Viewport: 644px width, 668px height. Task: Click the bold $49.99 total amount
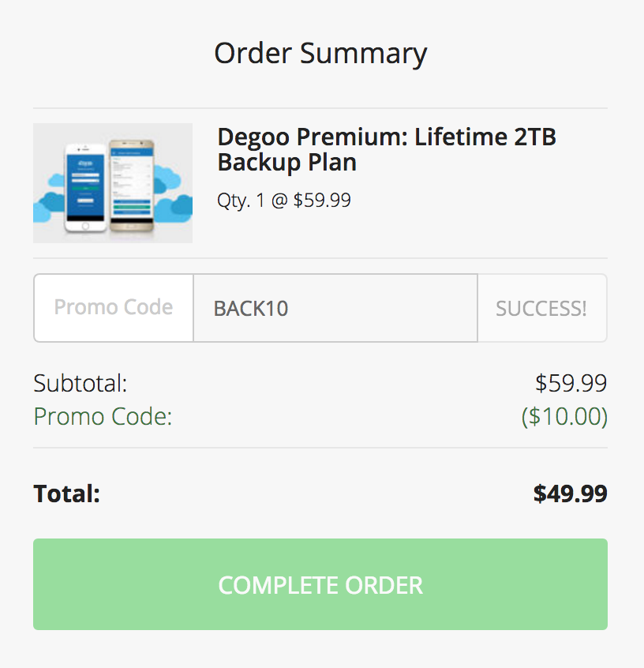(571, 493)
